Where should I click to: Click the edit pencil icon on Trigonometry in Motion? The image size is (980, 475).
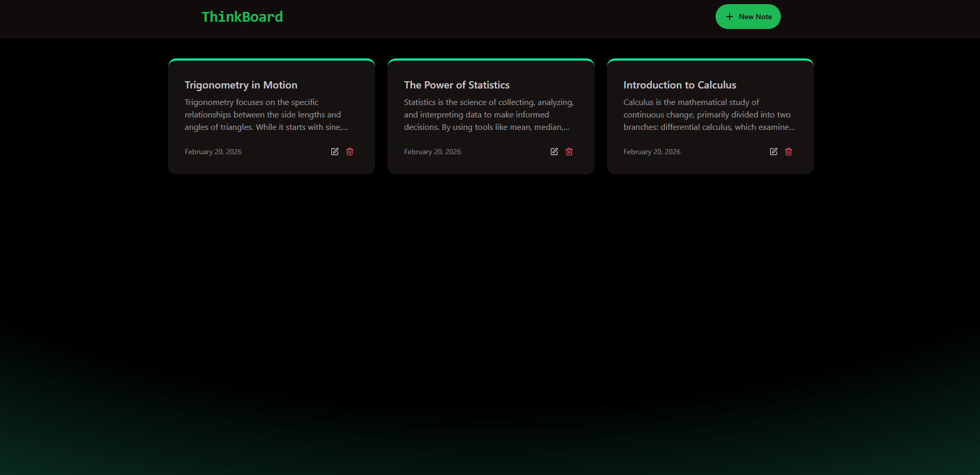coord(335,151)
